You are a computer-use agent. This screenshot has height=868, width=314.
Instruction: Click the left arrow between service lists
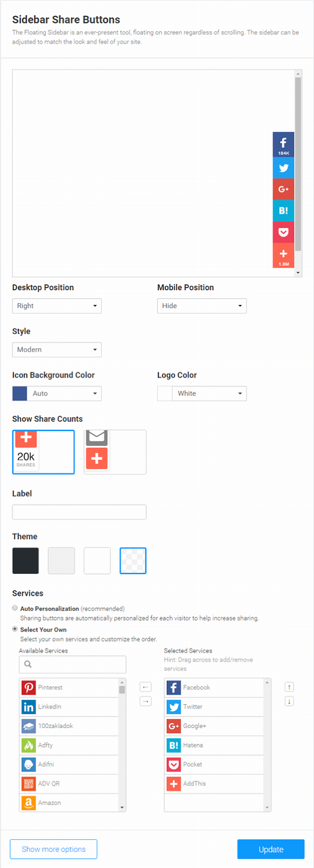pos(146,687)
